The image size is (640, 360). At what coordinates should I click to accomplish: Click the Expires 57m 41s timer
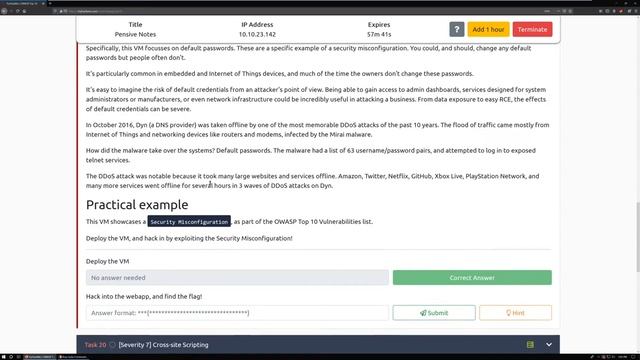[379, 34]
